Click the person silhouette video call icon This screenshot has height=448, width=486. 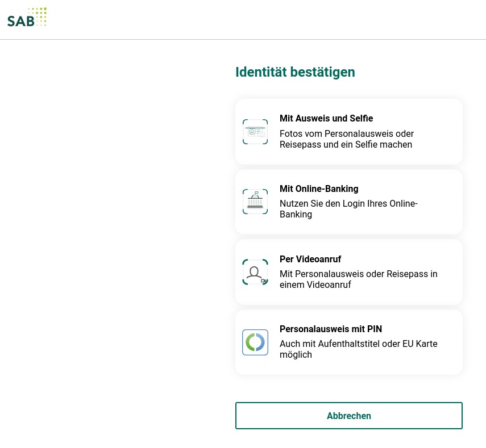(255, 271)
